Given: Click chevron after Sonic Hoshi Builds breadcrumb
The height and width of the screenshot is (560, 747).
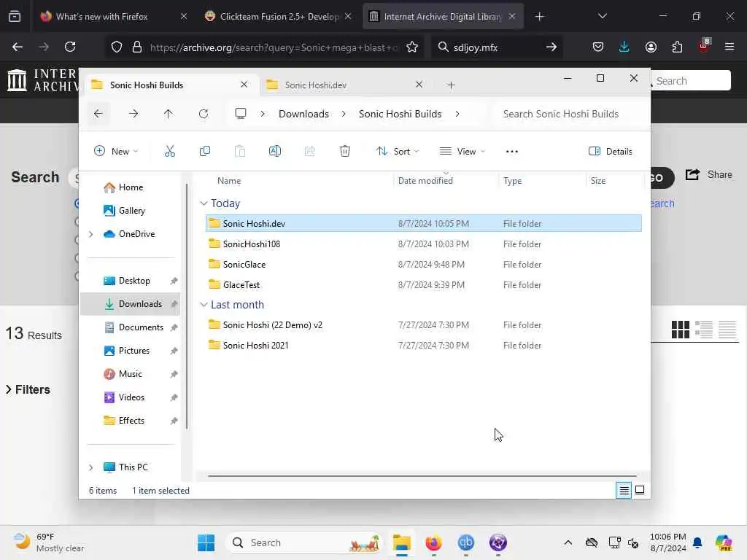Looking at the screenshot, I should [457, 114].
